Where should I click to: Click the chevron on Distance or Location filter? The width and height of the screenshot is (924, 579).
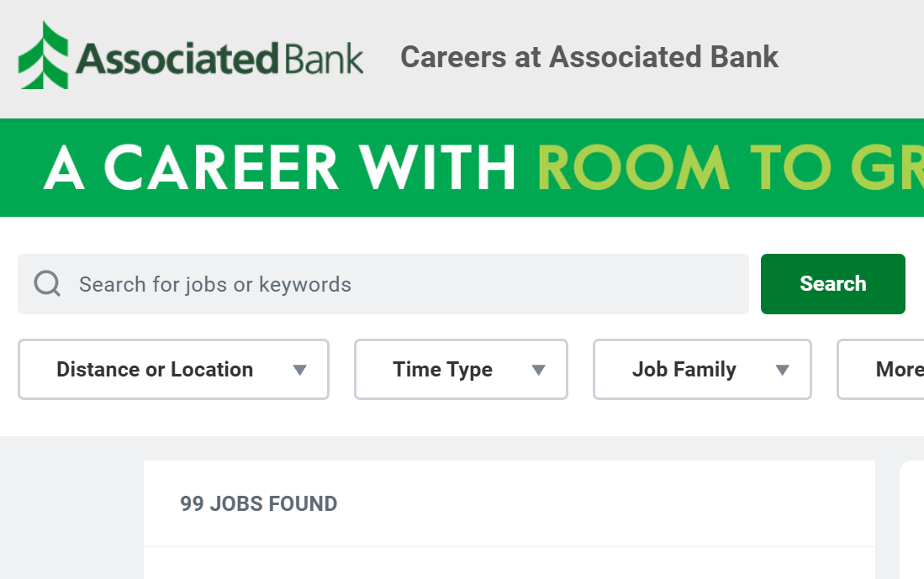tap(299, 369)
